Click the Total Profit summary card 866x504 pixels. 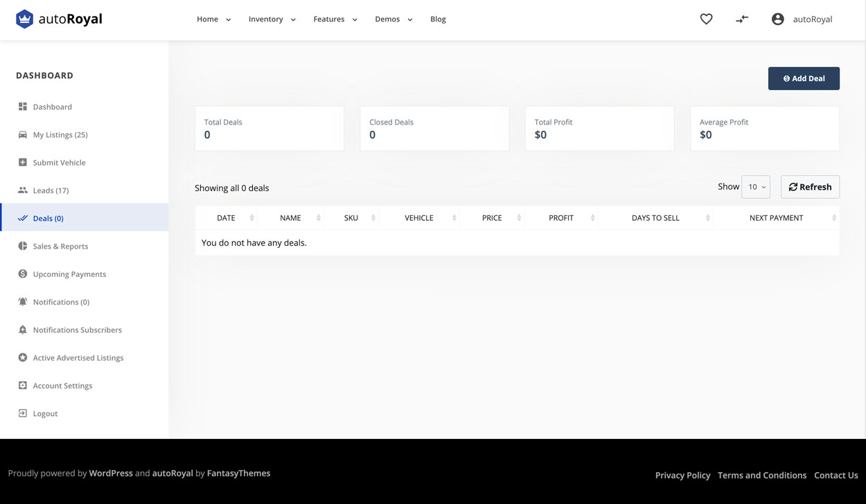[x=600, y=128]
